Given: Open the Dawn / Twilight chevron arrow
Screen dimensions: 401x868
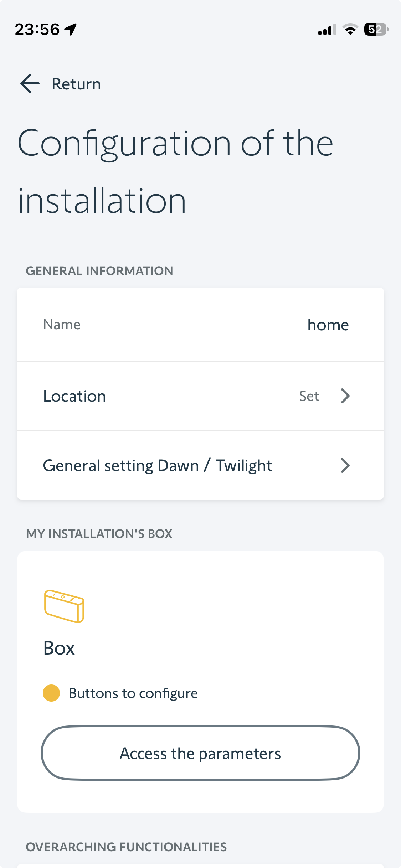Looking at the screenshot, I should [345, 465].
